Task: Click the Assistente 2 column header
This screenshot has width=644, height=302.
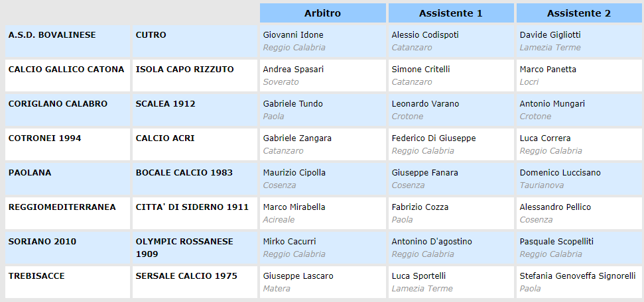Action: tap(578, 13)
